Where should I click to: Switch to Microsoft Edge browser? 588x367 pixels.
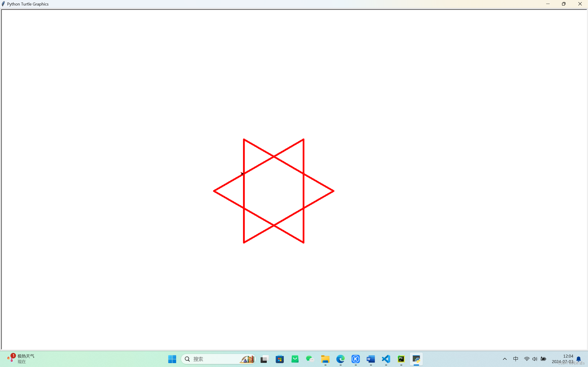(340, 359)
